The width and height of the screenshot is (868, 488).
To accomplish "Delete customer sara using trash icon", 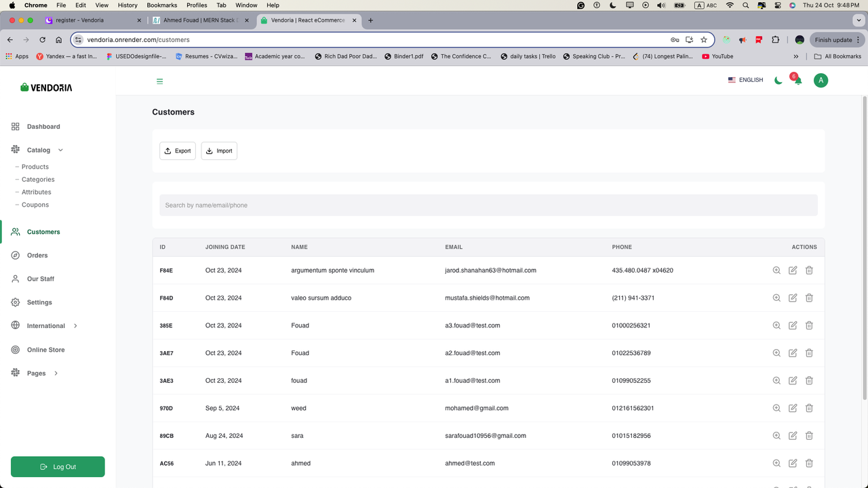I will pos(809,436).
